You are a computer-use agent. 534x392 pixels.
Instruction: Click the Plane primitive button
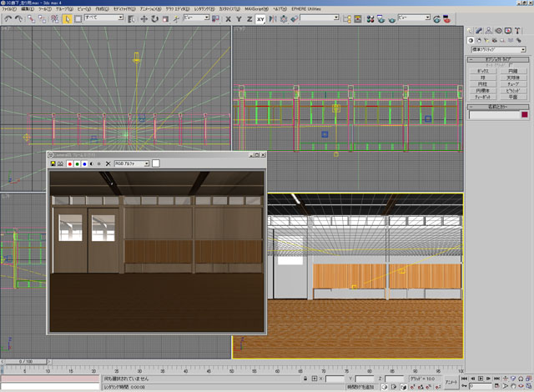(x=513, y=98)
